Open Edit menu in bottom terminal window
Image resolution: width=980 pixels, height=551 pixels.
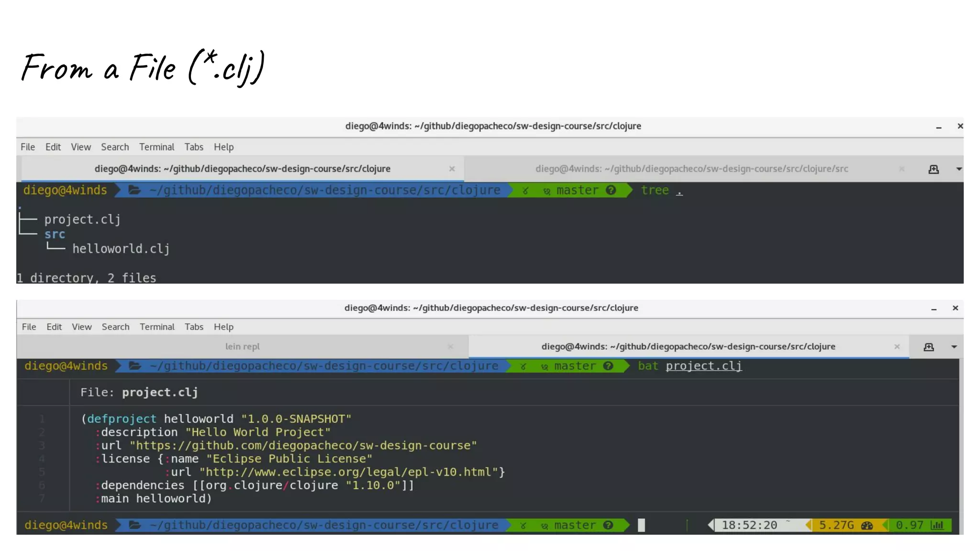point(54,327)
